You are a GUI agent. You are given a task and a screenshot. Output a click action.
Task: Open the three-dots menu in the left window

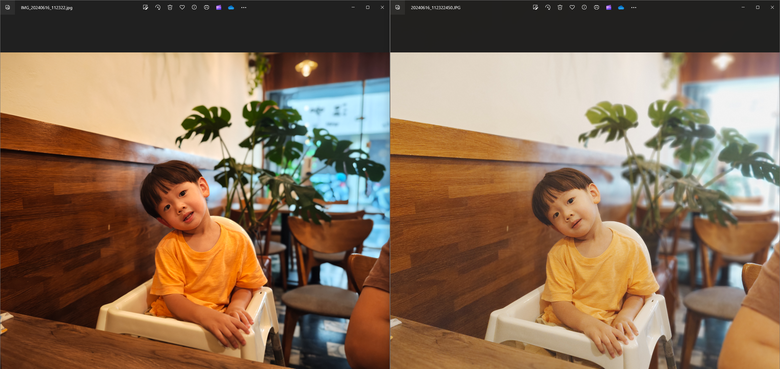[x=243, y=7]
